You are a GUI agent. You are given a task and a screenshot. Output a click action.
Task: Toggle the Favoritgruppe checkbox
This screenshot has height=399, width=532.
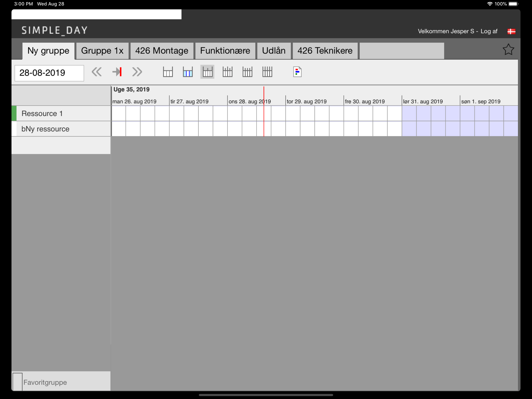[x=18, y=382]
